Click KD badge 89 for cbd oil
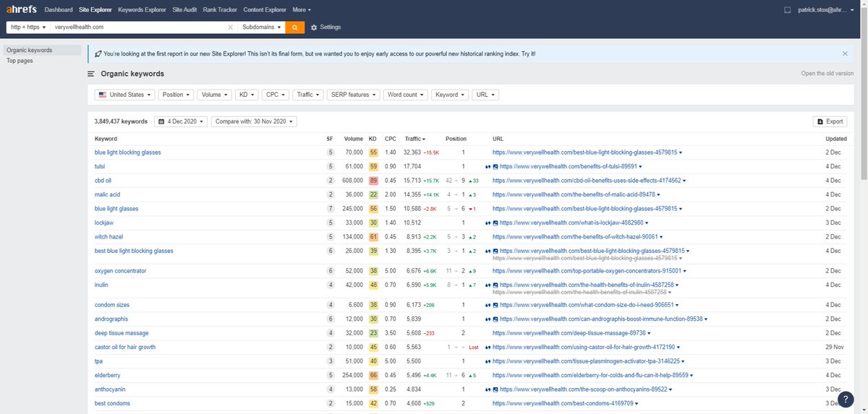 point(373,181)
